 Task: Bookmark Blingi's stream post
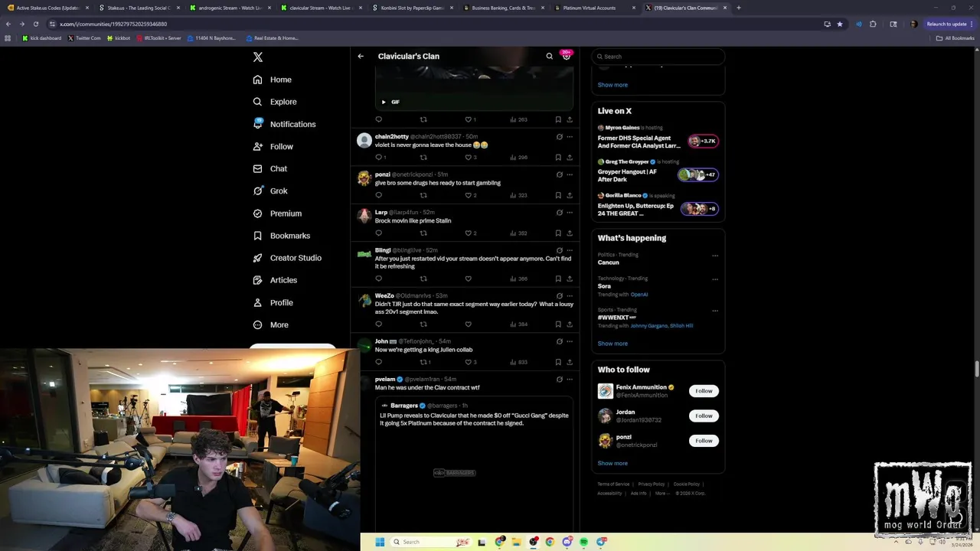click(558, 279)
